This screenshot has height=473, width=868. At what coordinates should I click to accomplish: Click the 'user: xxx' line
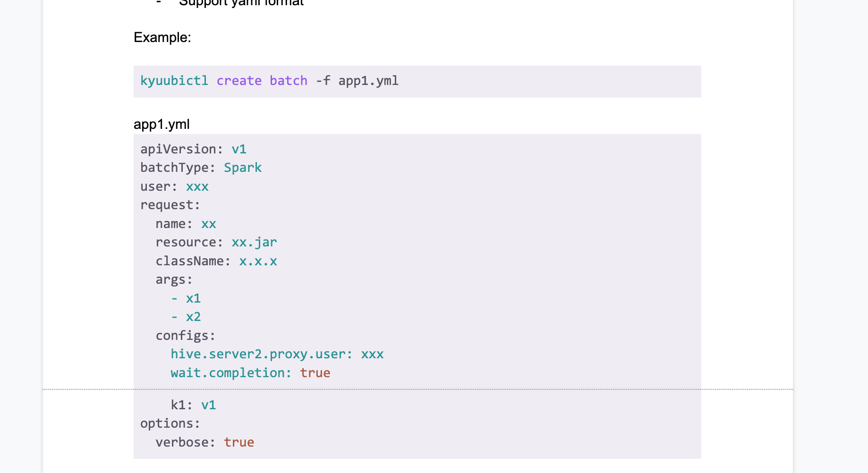174,186
